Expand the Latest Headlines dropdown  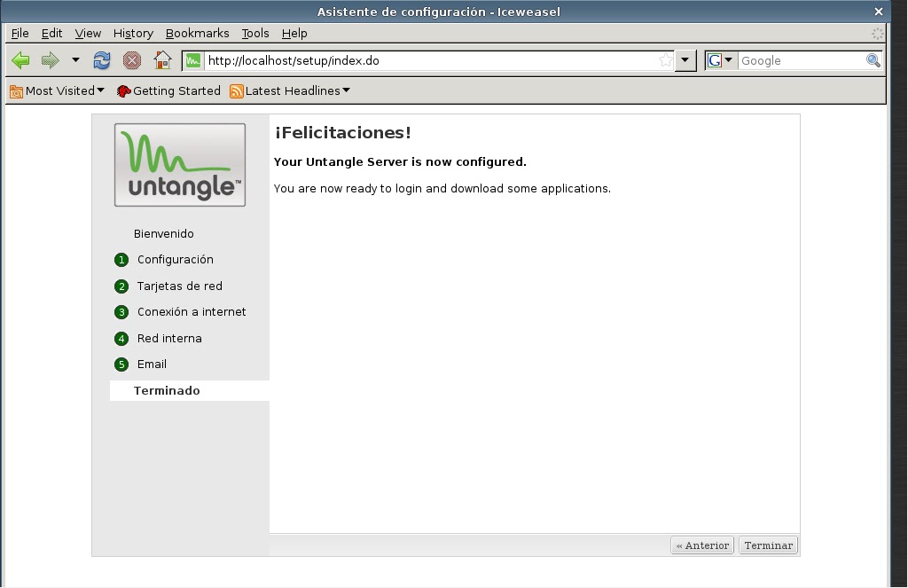coord(345,90)
